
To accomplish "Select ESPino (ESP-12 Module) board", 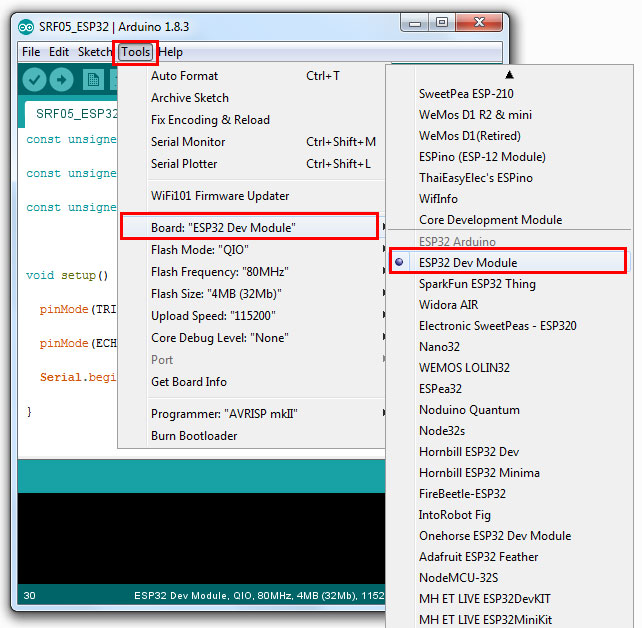I will [509, 157].
